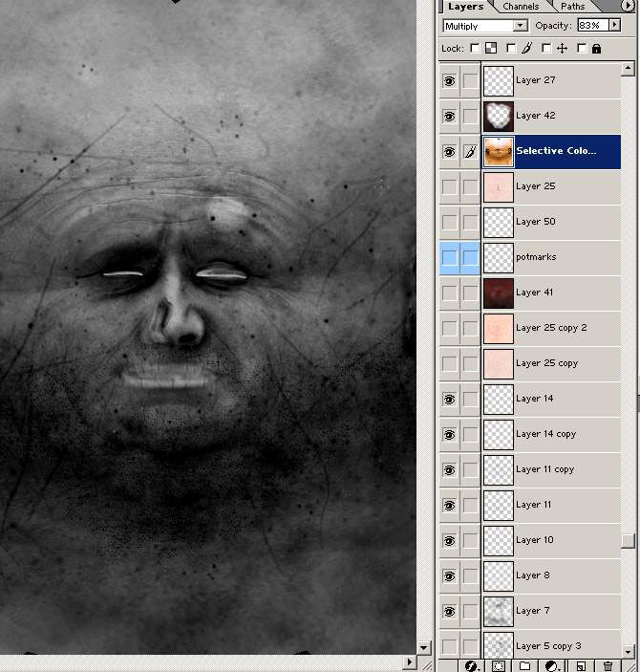Viewport: 640px width, 672px height.
Task: Show Layer 25 by clicking its visibility box
Action: pyautogui.click(x=449, y=186)
